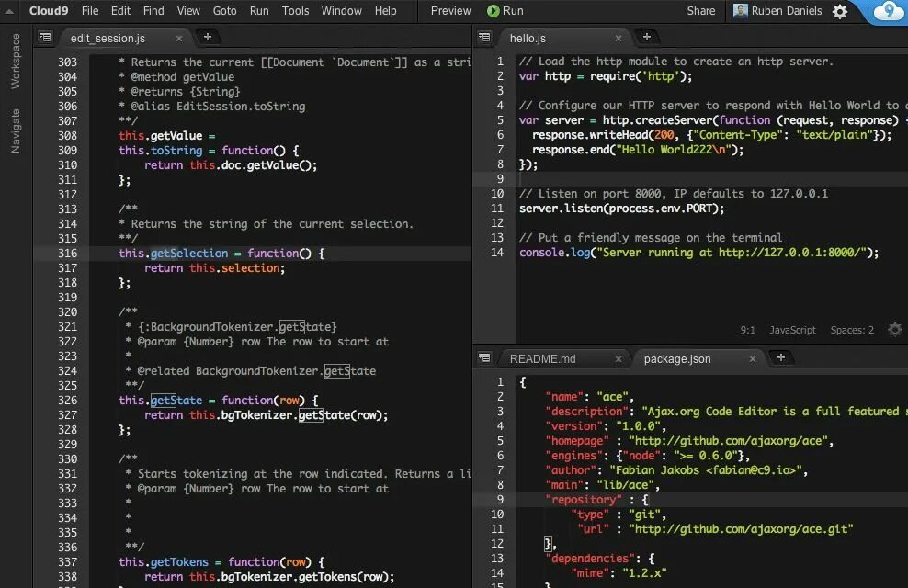Close the README.md tab
The height and width of the screenshot is (588, 908).
(x=619, y=359)
